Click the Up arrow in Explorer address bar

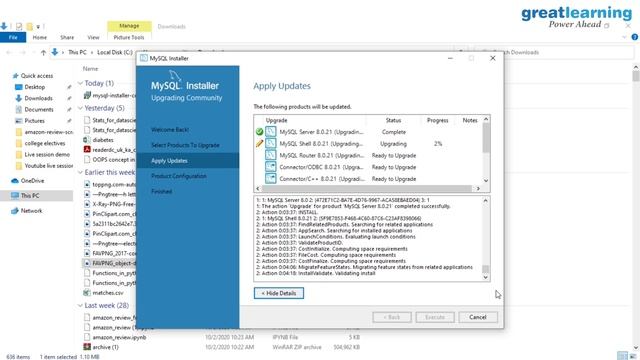(x=43, y=52)
